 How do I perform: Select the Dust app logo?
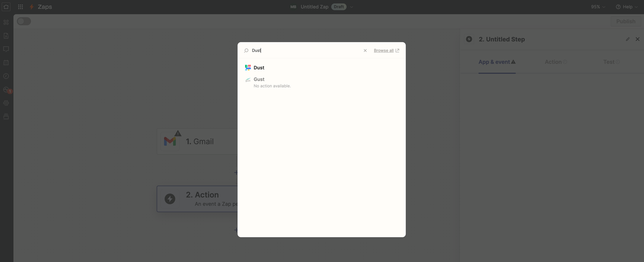[x=248, y=68]
